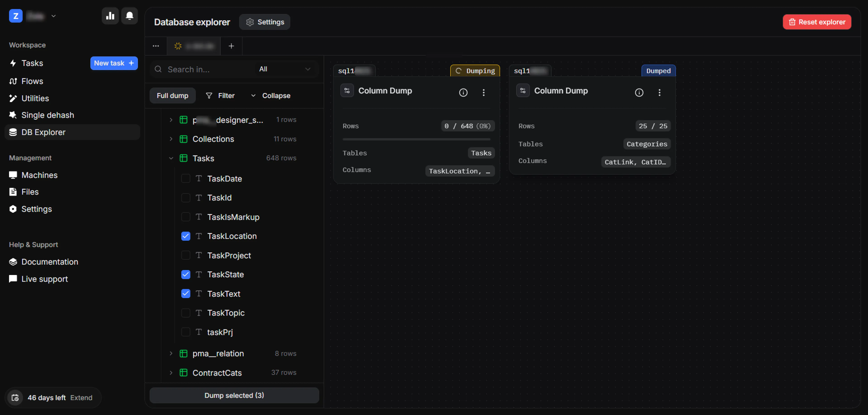
Task: Open the notifications bell icon
Action: pos(129,16)
